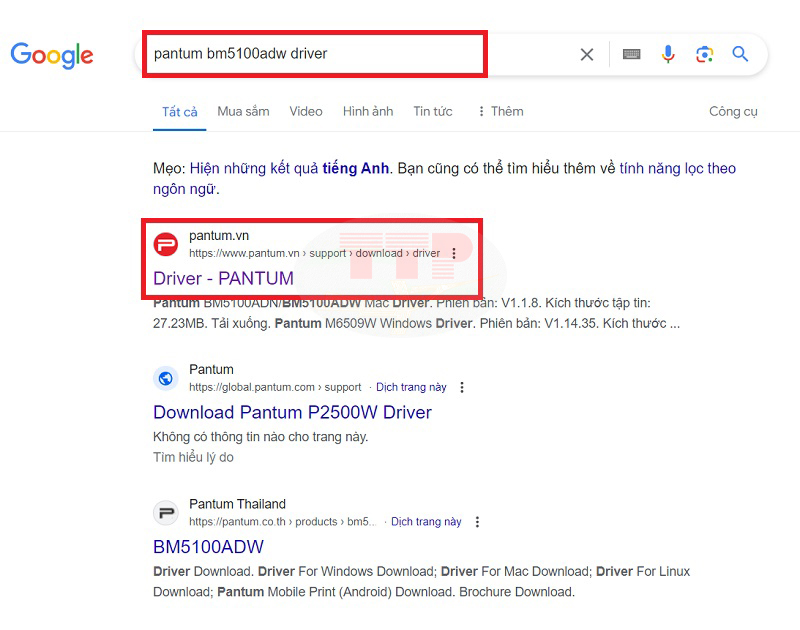
Task: Clear the search box text
Action: pos(587,54)
